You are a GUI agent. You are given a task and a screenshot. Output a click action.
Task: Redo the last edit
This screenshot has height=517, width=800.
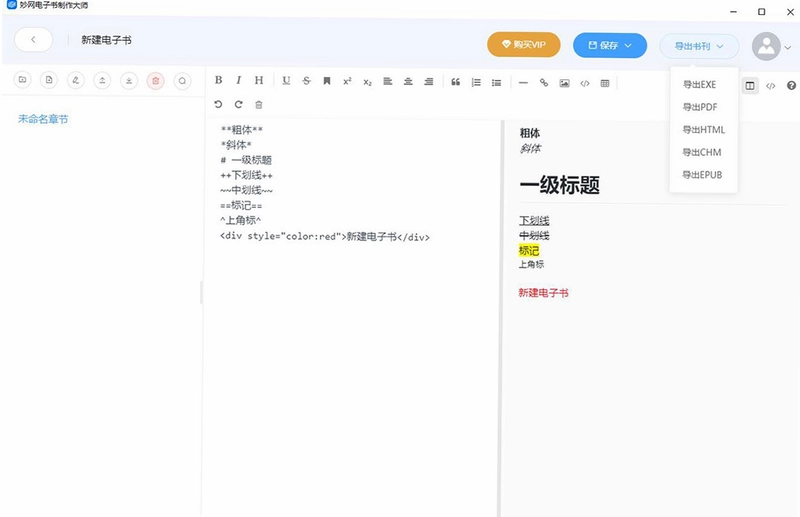[x=238, y=104]
